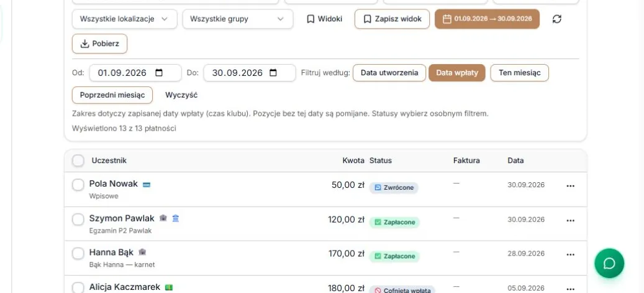Click the participant name Alicja Kaczmarek
The height and width of the screenshot is (293, 644).
(124, 287)
